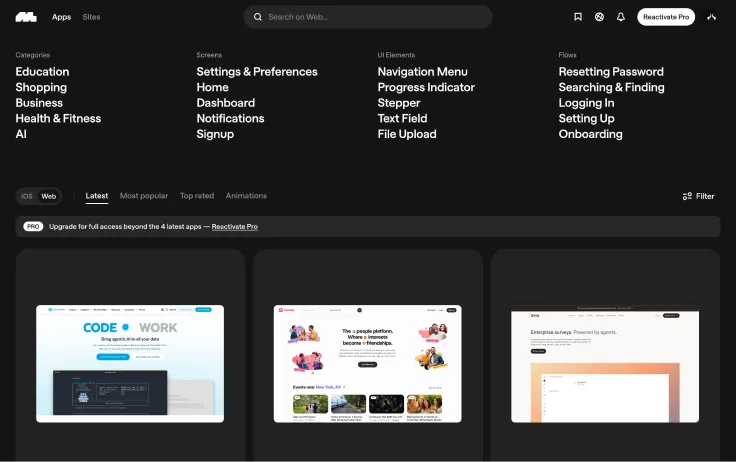Browse Signup screens
The height and width of the screenshot is (462, 736).
click(215, 134)
